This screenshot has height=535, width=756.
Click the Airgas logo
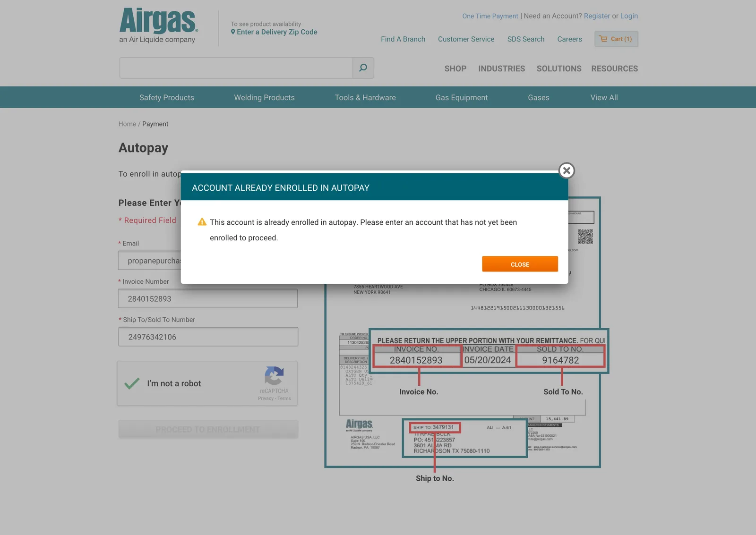pyautogui.click(x=158, y=25)
